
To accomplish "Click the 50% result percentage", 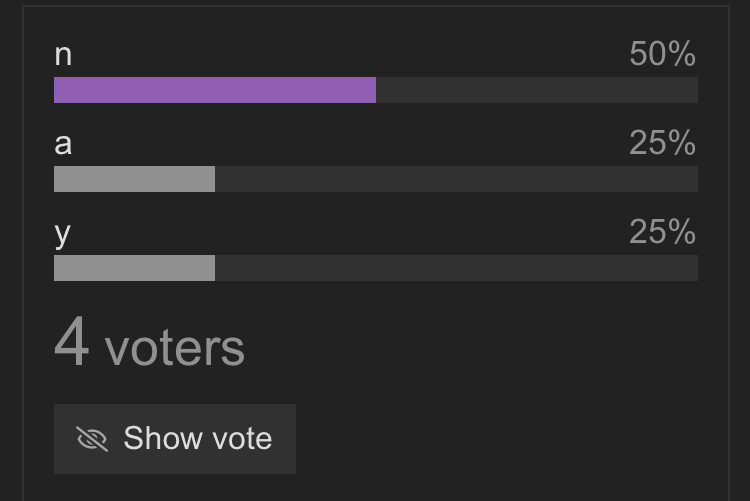I will click(662, 54).
